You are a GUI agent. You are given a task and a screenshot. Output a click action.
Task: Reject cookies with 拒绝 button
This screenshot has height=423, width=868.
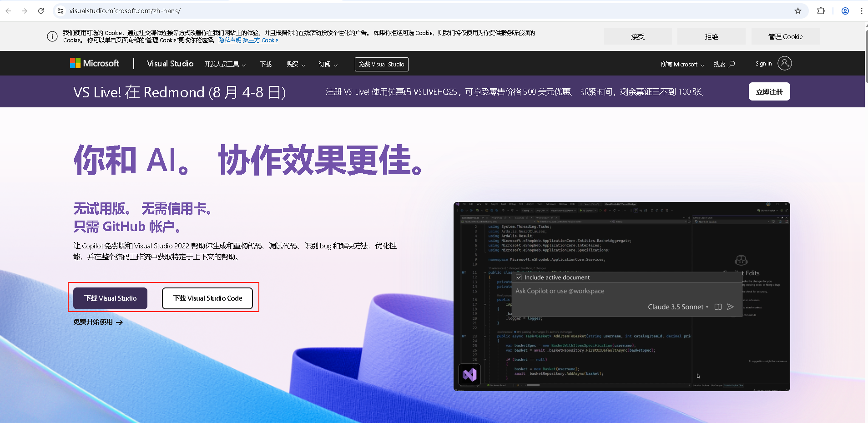pyautogui.click(x=712, y=36)
